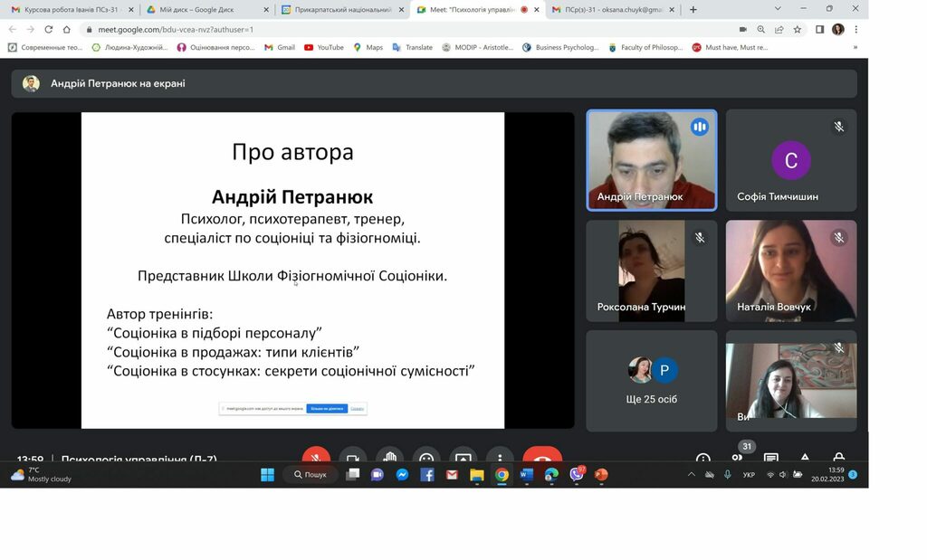
Task: Open the emoji reactions button
Action: tap(426, 457)
